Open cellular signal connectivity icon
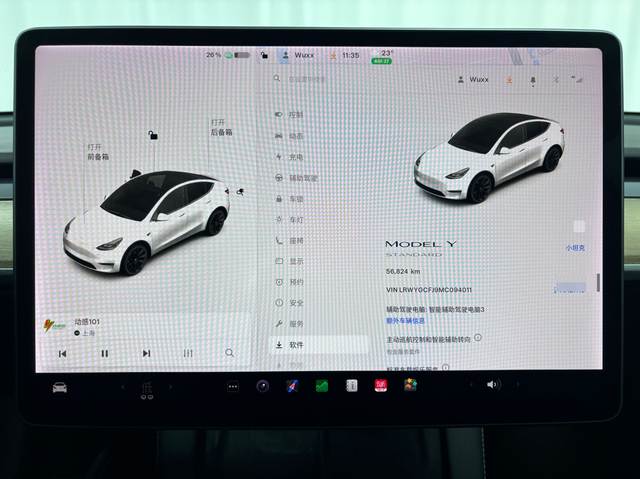The width and height of the screenshot is (640, 479). pos(577,79)
